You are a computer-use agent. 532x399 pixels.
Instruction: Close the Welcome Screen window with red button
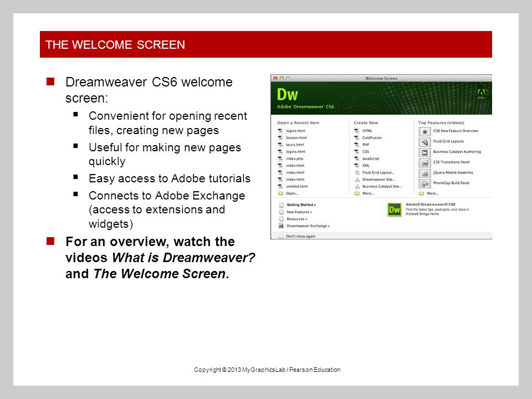click(x=275, y=78)
